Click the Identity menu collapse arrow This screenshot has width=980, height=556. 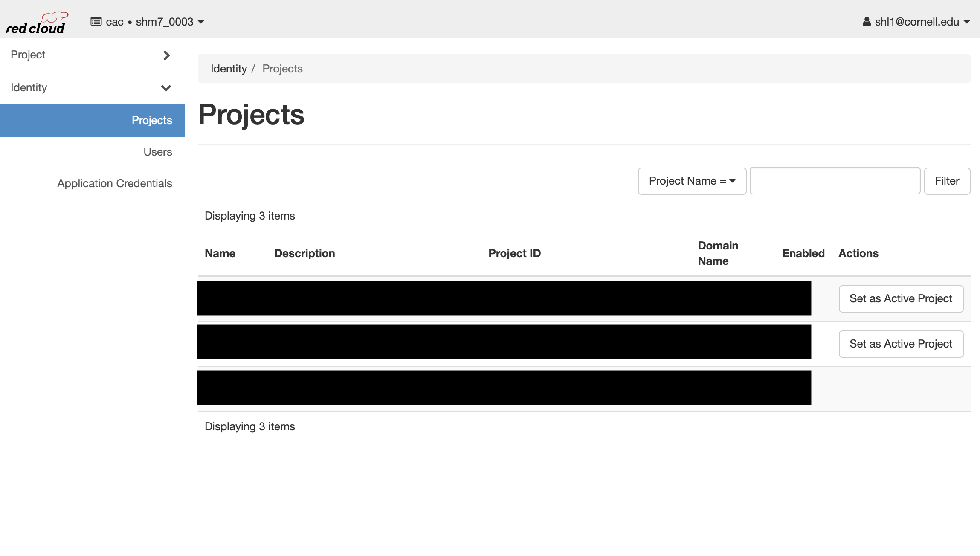167,87
